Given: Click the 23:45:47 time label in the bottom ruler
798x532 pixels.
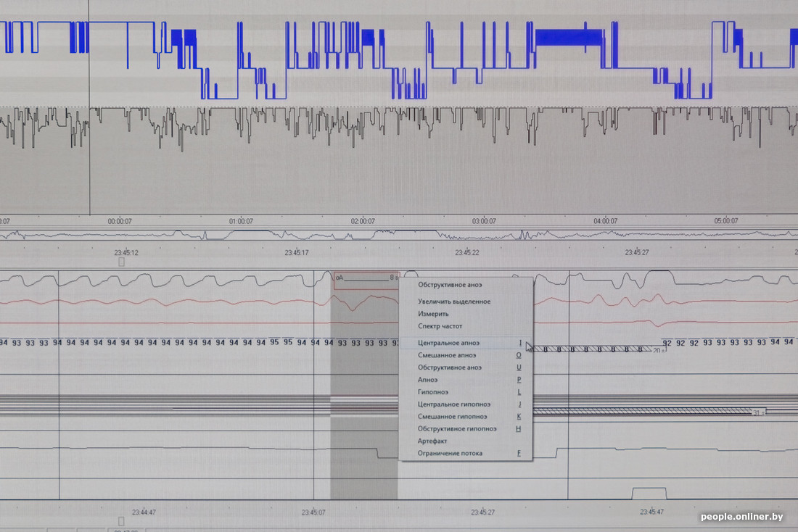Looking at the screenshot, I should pyautogui.click(x=651, y=512).
